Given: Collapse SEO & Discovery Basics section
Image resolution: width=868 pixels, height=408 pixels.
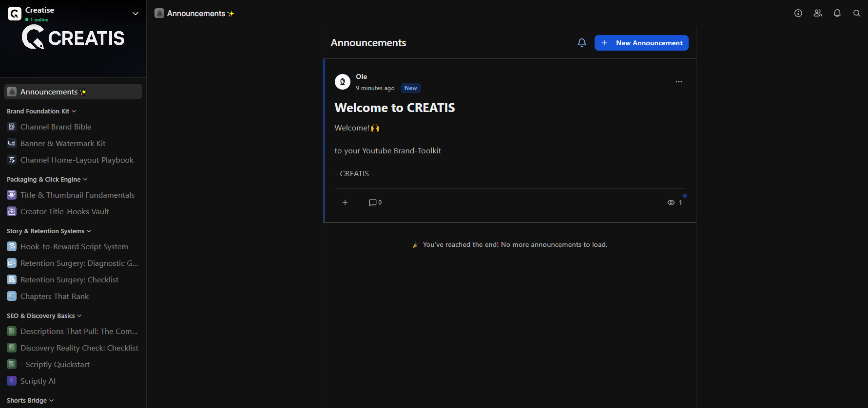Looking at the screenshot, I should (x=44, y=315).
